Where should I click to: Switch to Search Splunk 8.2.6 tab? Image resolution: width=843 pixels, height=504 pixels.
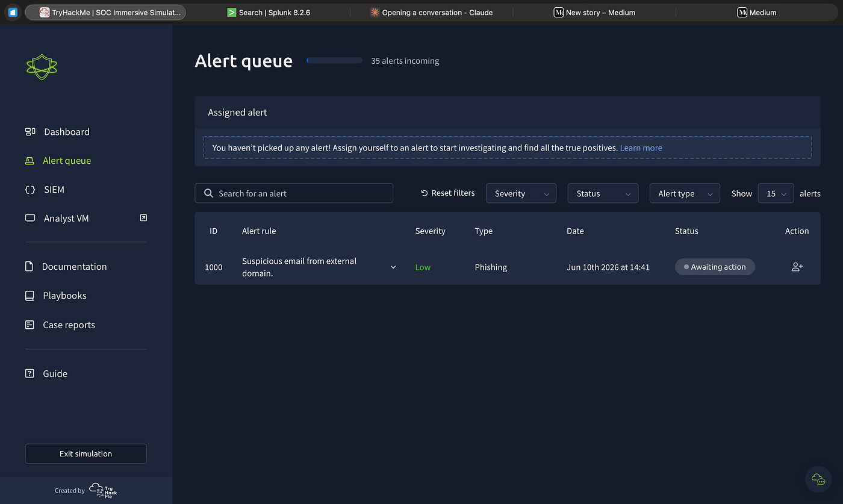(269, 12)
